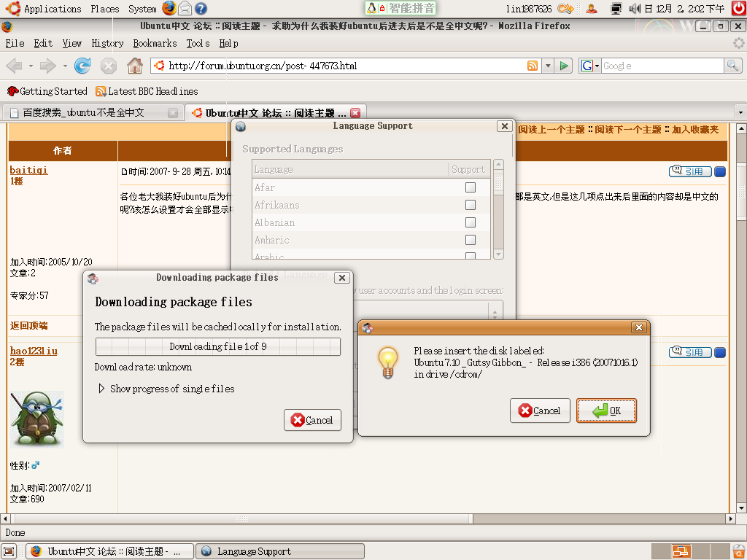The height and width of the screenshot is (560, 747).
Task: Click the page horizontal scrollbar
Action: point(244,518)
